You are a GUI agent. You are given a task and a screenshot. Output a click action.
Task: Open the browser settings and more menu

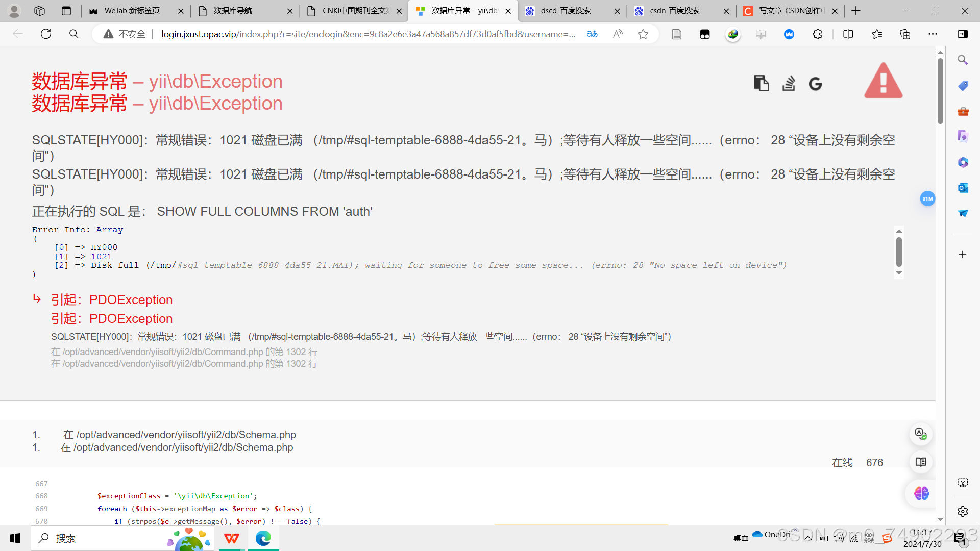click(x=933, y=34)
